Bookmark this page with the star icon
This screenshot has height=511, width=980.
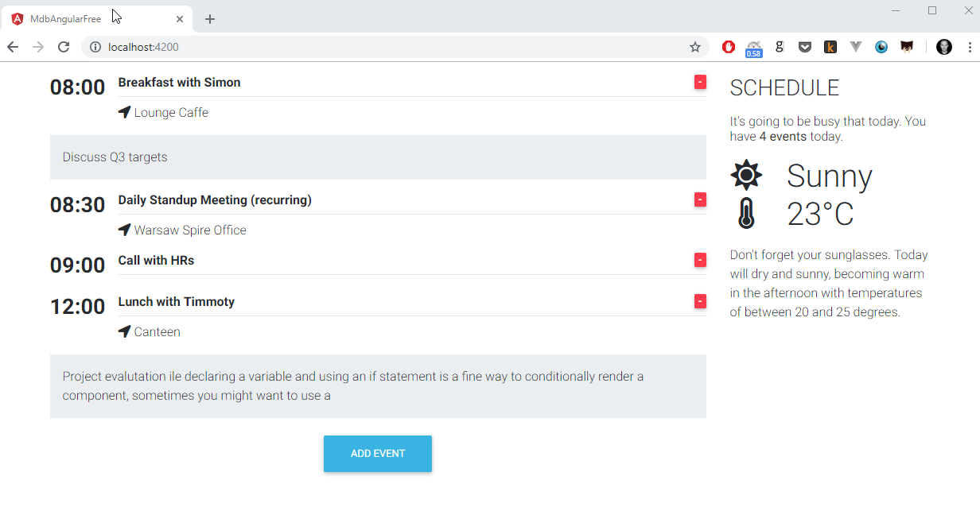(x=695, y=47)
